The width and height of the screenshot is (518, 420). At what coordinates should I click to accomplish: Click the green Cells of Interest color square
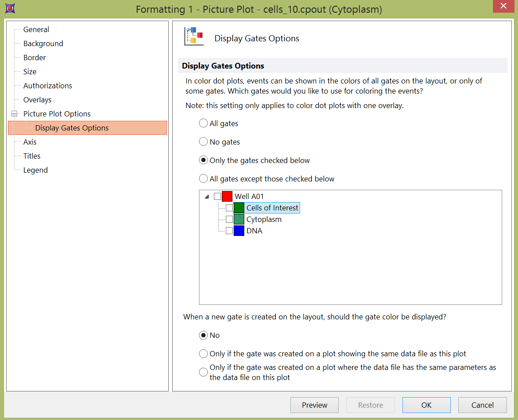tap(239, 208)
